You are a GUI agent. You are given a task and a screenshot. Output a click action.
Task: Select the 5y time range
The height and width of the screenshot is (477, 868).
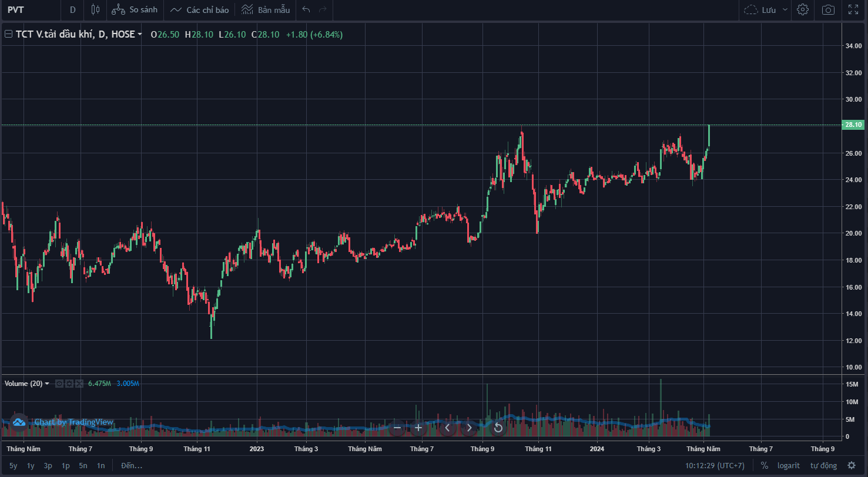coord(14,466)
